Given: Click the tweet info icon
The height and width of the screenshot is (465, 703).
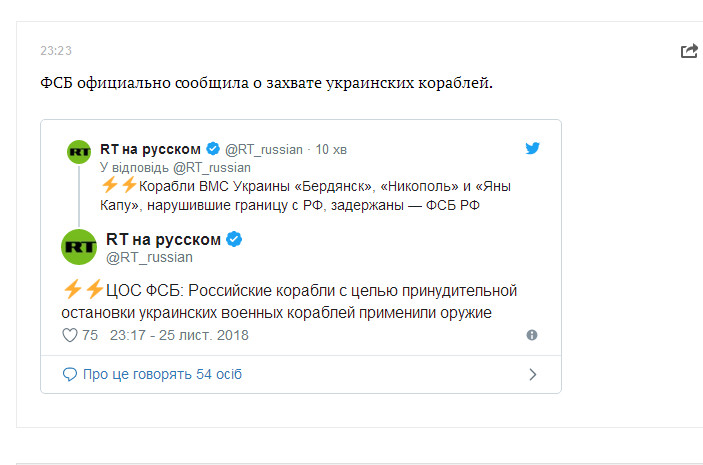Looking at the screenshot, I should (532, 336).
